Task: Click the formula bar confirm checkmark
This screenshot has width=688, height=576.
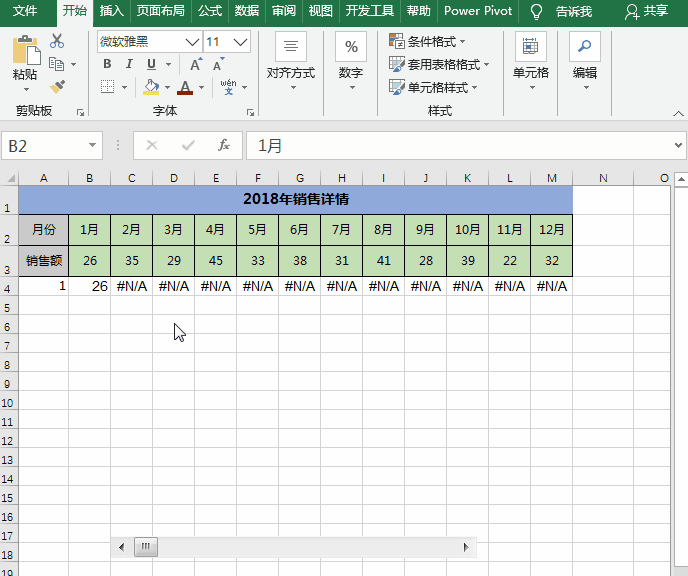Action: pyautogui.click(x=188, y=145)
